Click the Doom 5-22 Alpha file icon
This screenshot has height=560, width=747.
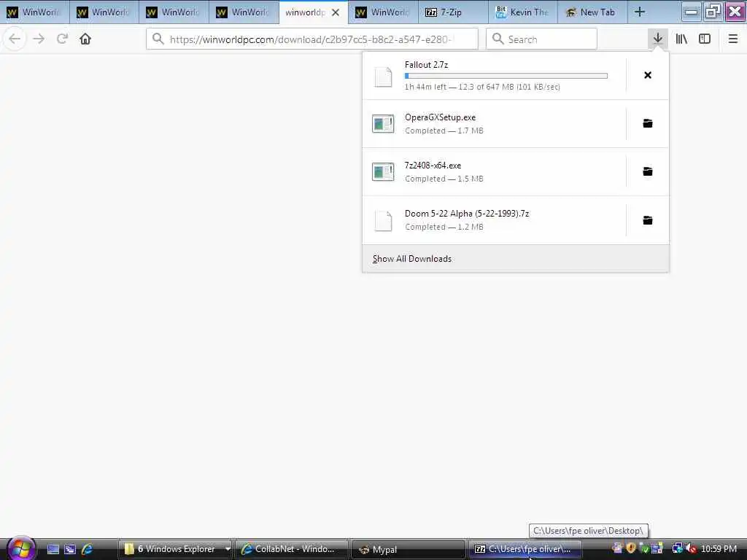tap(383, 220)
